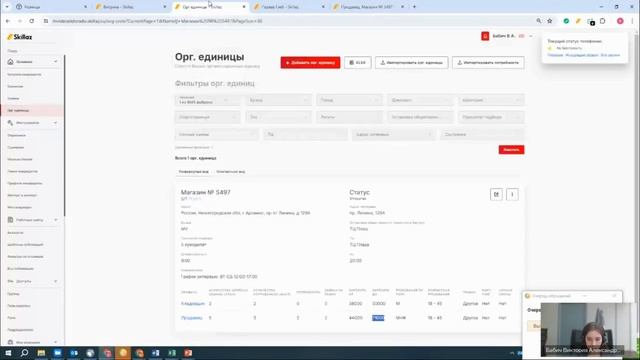Click the red add org unit button
640x360 pixels.
tap(310, 62)
